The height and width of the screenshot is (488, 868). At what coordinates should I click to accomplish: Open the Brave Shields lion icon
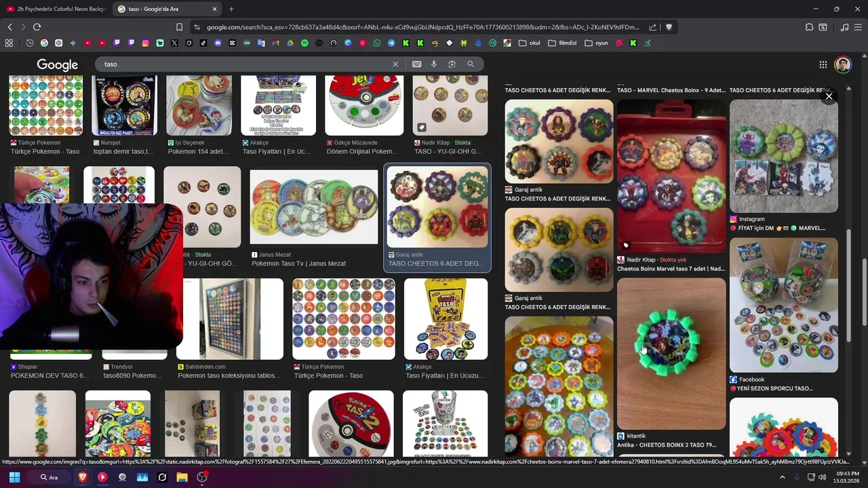click(669, 27)
